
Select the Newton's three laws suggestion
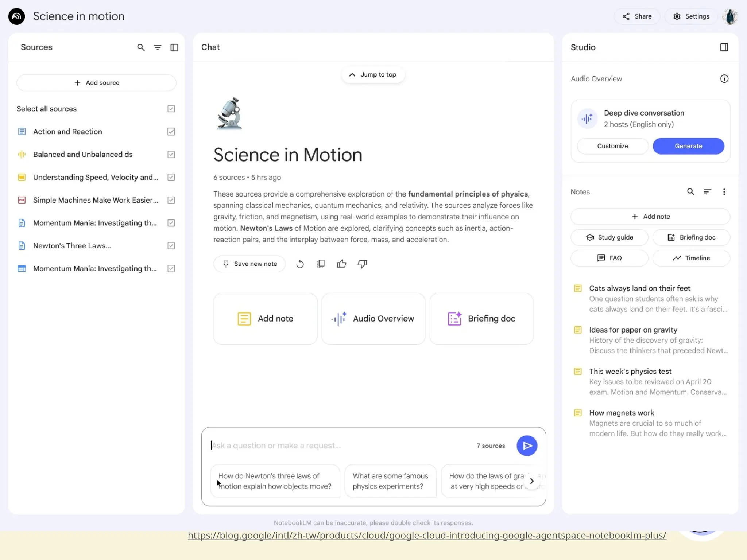click(x=275, y=481)
